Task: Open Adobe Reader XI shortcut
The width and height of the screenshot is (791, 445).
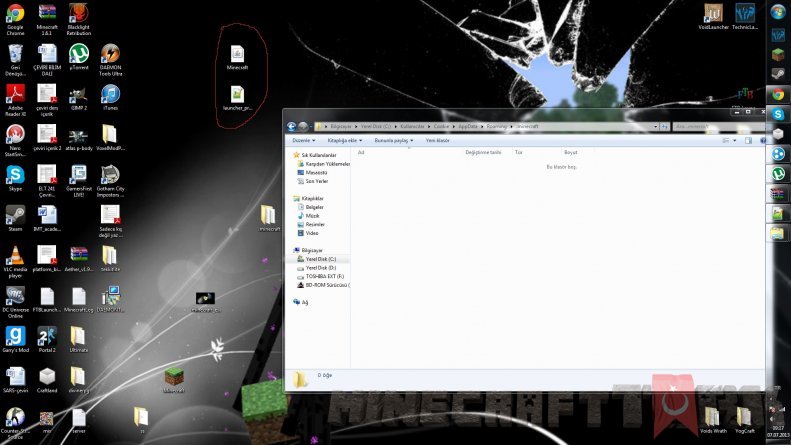Action: pos(15,100)
